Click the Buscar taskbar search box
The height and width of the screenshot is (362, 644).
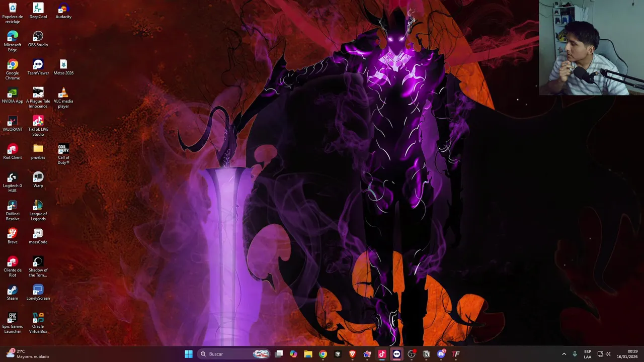pyautogui.click(x=234, y=354)
